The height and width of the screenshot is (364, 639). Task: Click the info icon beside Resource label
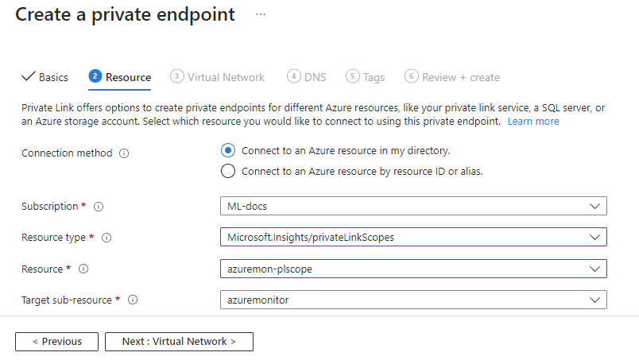click(x=82, y=269)
